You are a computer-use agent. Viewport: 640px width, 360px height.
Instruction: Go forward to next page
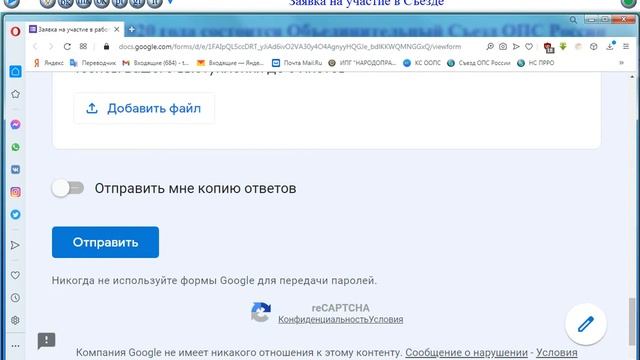pyautogui.click(x=51, y=47)
